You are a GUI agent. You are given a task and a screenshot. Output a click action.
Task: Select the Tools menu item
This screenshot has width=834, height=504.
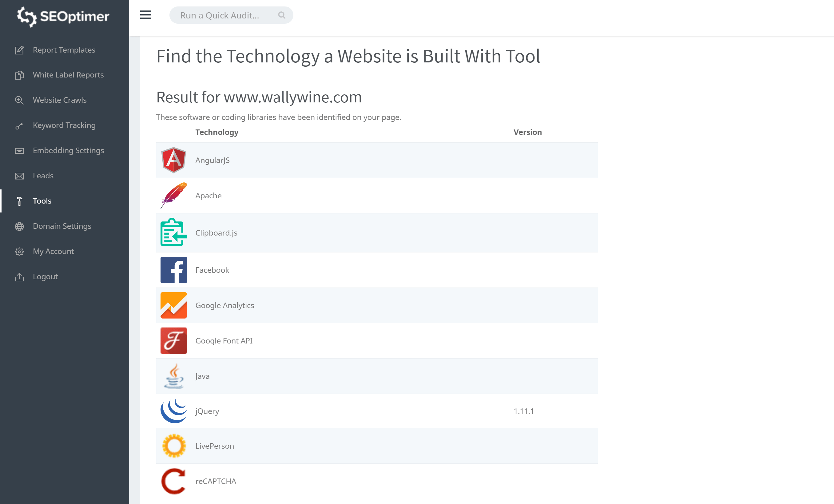[x=42, y=201]
